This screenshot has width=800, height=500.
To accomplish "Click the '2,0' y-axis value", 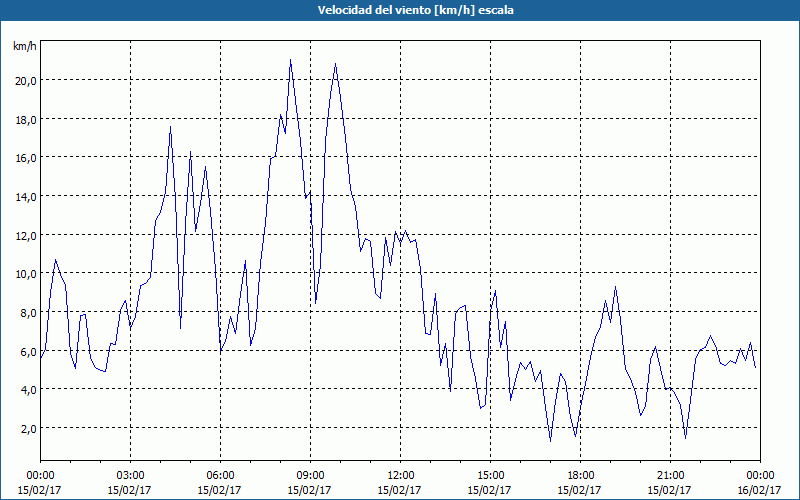I will [28, 429].
